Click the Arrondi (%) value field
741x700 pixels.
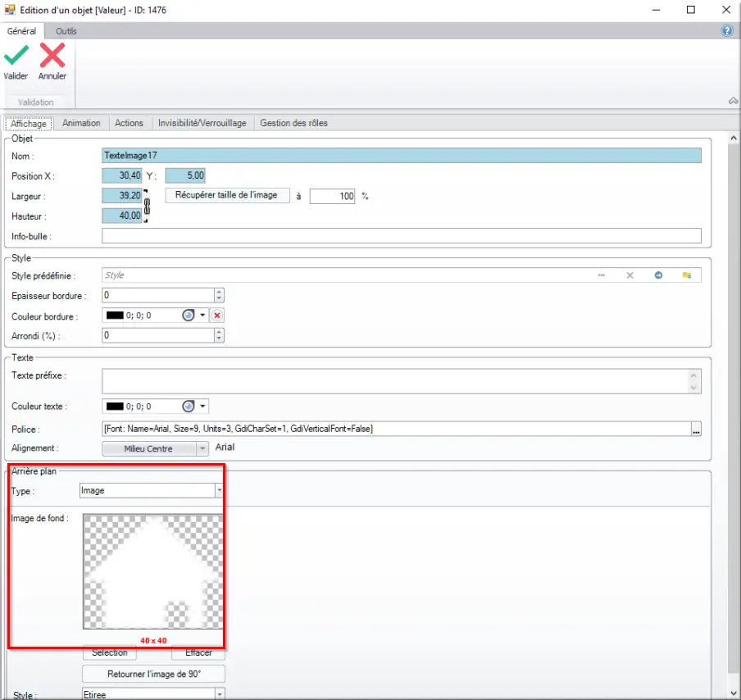[x=158, y=335]
